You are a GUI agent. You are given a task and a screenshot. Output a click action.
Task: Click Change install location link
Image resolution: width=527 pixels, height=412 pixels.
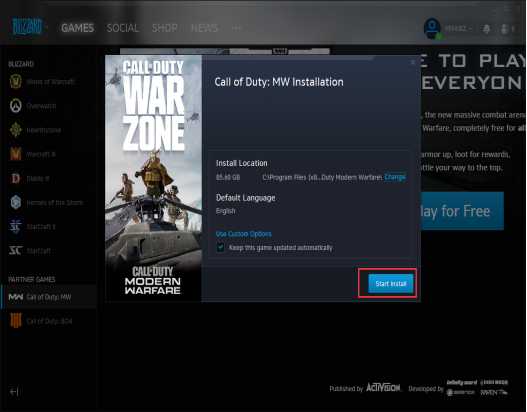pos(395,177)
